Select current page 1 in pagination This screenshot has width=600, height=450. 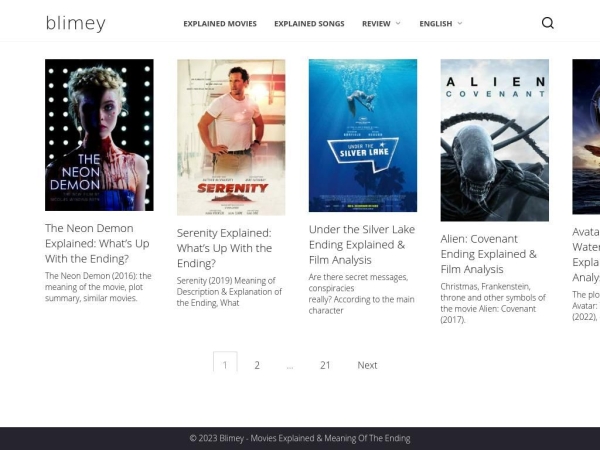click(x=225, y=364)
